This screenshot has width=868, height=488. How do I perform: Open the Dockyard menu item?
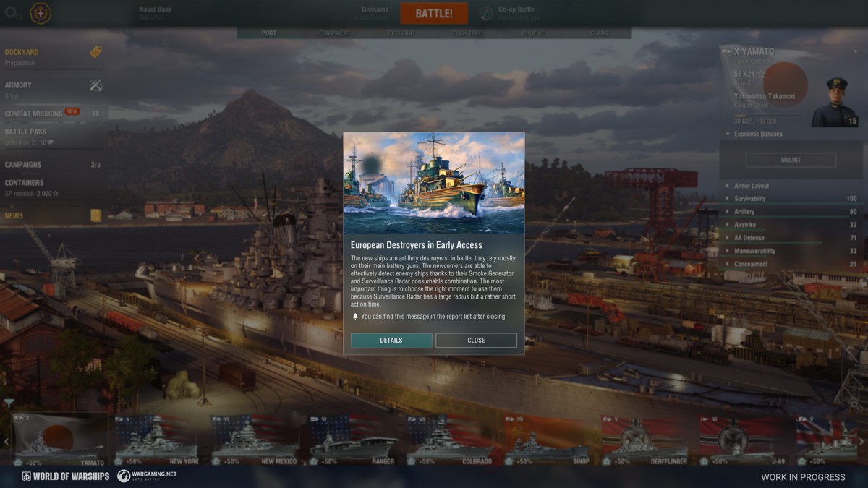[x=53, y=56]
